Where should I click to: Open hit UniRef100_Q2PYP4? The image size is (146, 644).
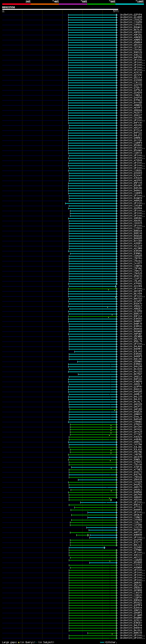click(131, 15)
